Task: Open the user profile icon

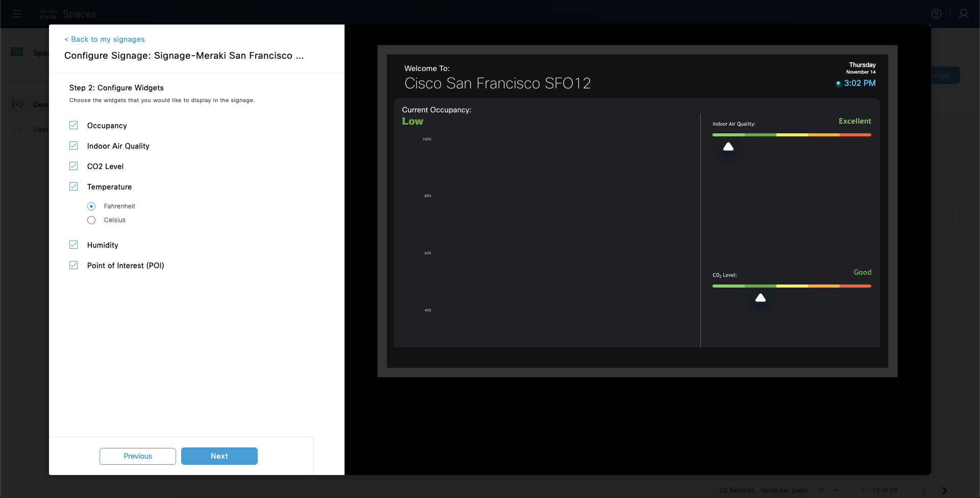Action: point(964,14)
